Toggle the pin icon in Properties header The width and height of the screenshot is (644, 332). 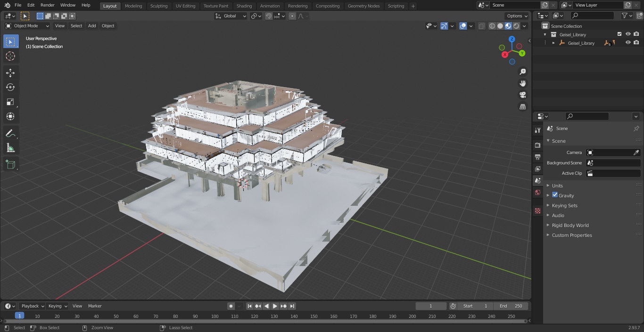[636, 129]
